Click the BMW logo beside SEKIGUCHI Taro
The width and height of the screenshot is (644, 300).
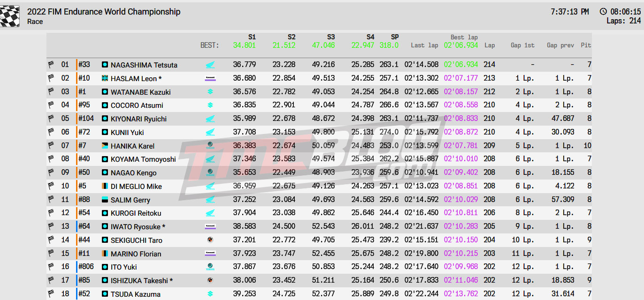210,240
